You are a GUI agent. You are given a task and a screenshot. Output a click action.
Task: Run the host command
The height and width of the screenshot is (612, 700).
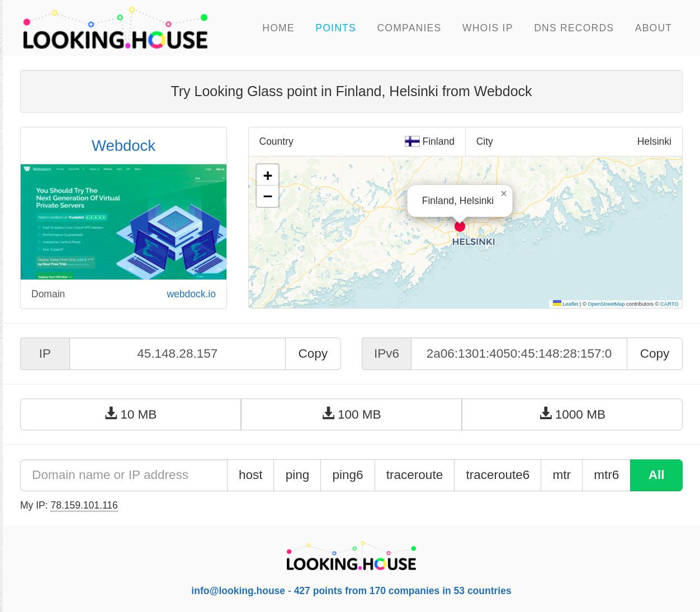(x=250, y=475)
